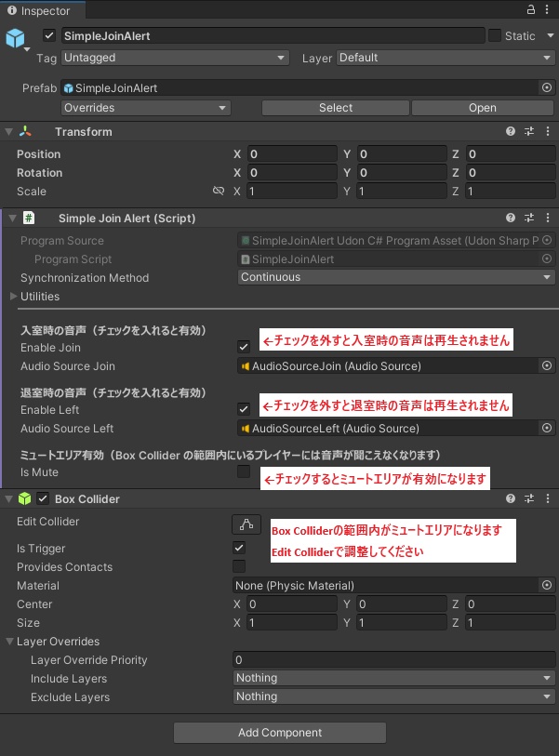Toggle the Provides Contacts checkbox

coord(239,566)
